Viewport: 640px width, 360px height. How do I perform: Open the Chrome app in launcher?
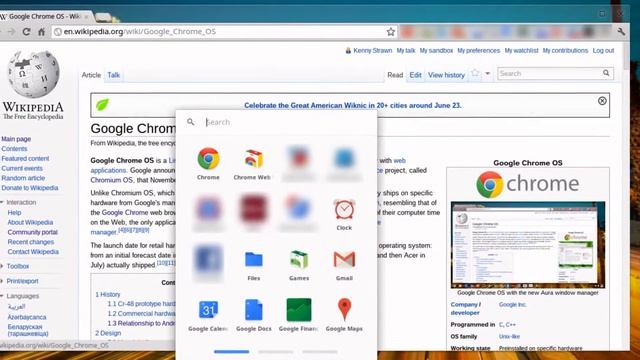208,164
